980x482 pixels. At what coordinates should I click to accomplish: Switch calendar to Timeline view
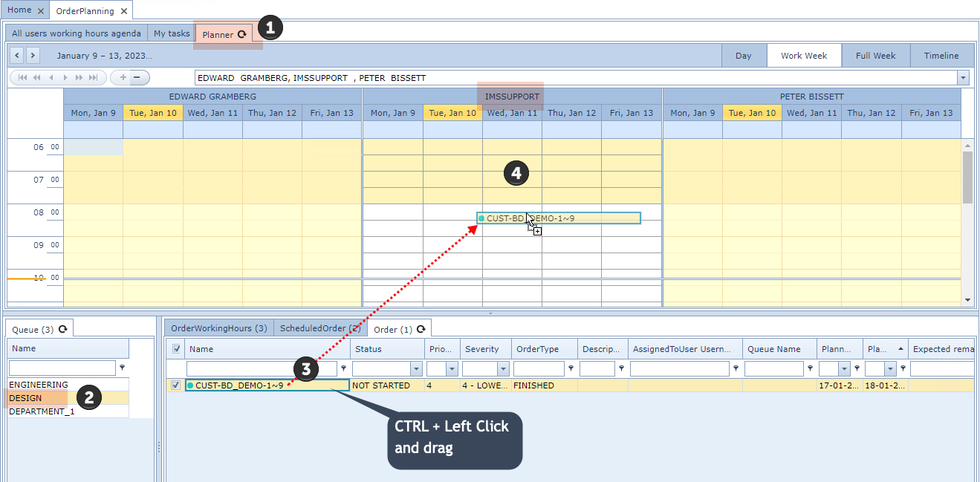coord(941,56)
